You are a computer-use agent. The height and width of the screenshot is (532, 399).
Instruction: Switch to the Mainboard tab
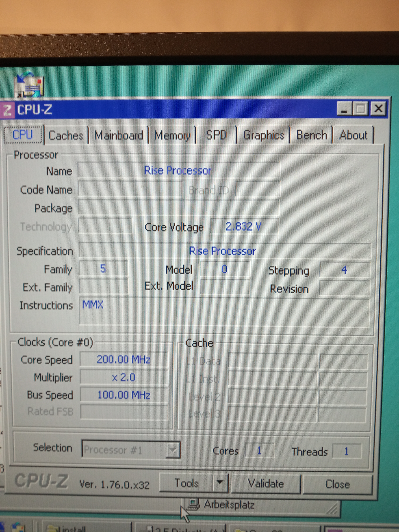coord(119,135)
